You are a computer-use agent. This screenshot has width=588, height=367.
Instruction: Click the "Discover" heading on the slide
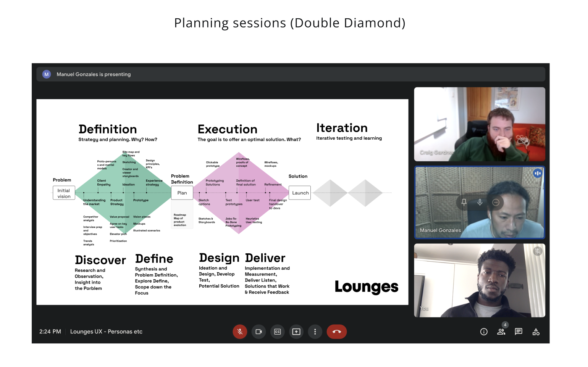(x=100, y=260)
